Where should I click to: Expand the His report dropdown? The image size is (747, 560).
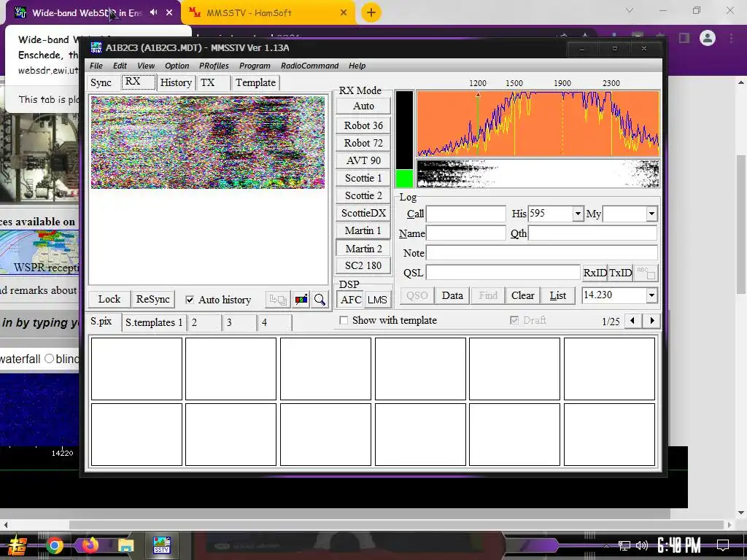click(x=578, y=214)
